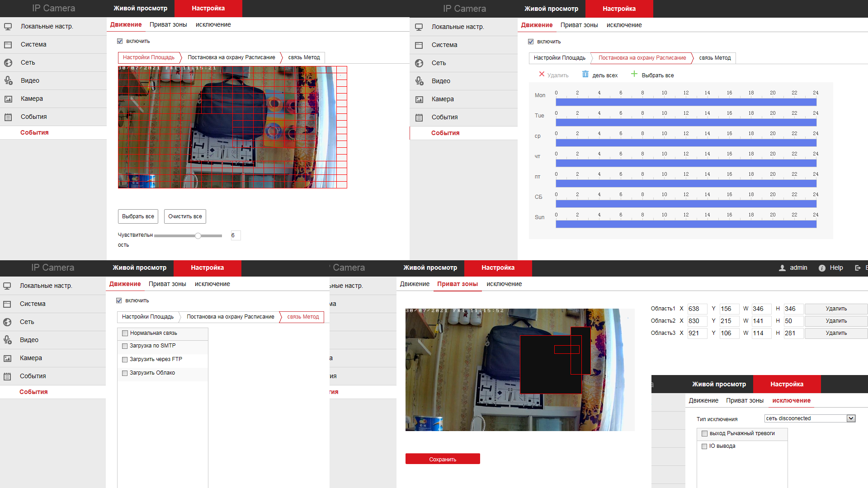Enable the 'Загрузка по SMTP' checkbox

point(125,346)
